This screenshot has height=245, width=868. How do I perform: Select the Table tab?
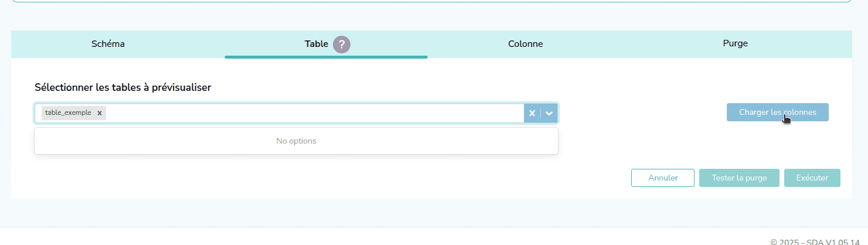click(x=316, y=44)
